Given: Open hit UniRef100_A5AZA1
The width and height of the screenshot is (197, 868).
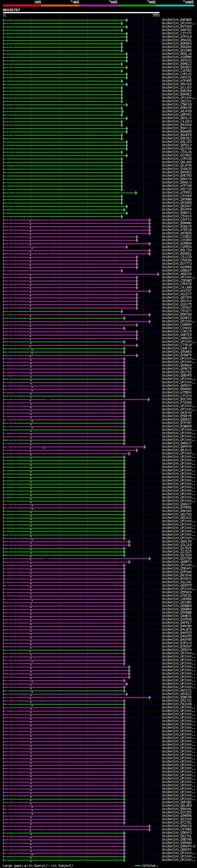Looking at the screenshot, I should pyautogui.click(x=177, y=40).
